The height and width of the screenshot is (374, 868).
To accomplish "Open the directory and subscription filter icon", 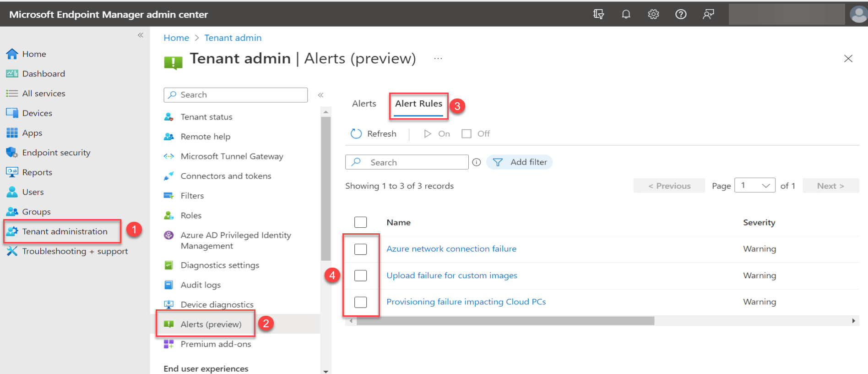I will point(598,14).
